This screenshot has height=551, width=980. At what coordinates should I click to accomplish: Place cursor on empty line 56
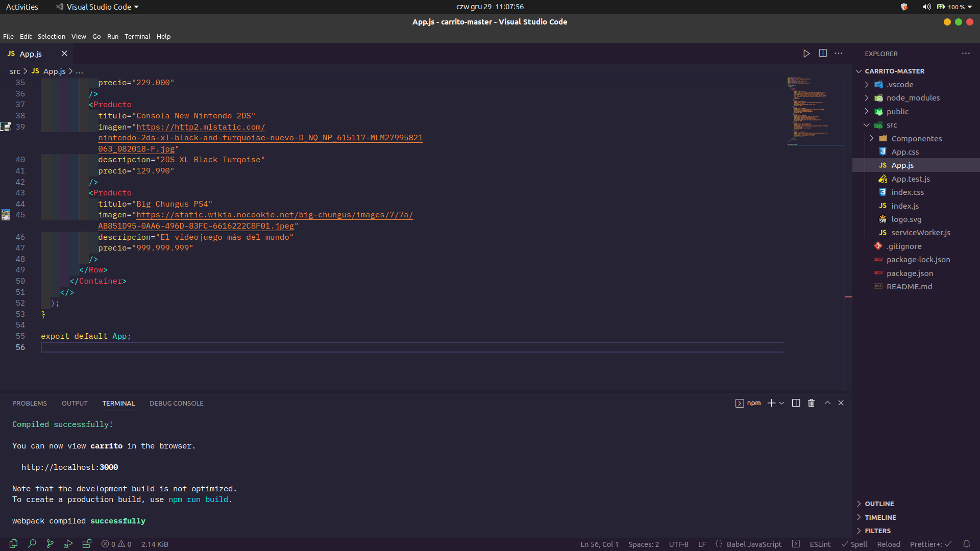point(412,347)
